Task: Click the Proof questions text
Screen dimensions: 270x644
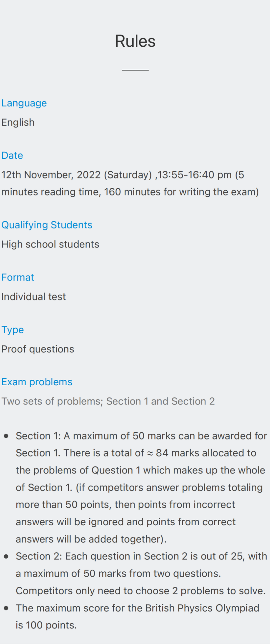Action: point(38,349)
